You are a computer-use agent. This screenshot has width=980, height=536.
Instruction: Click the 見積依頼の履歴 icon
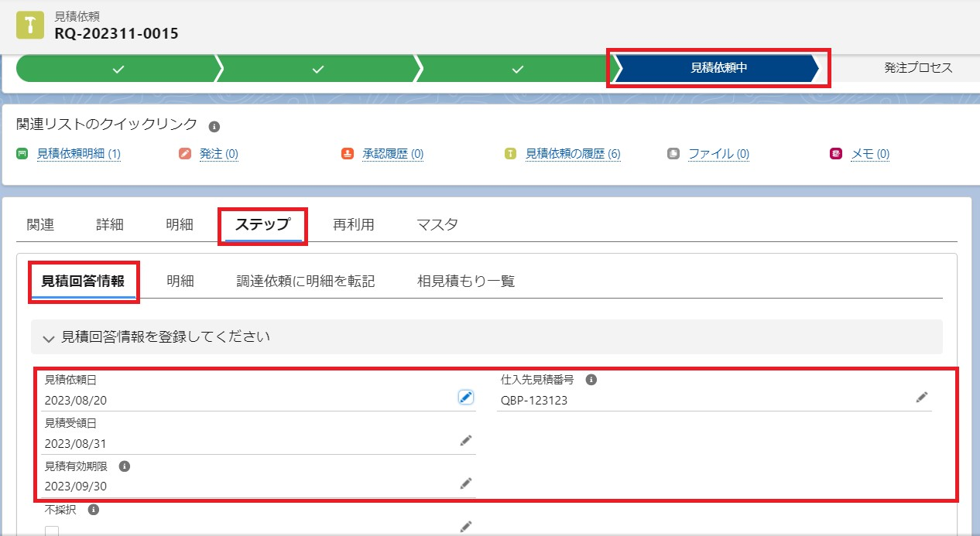[510, 154]
